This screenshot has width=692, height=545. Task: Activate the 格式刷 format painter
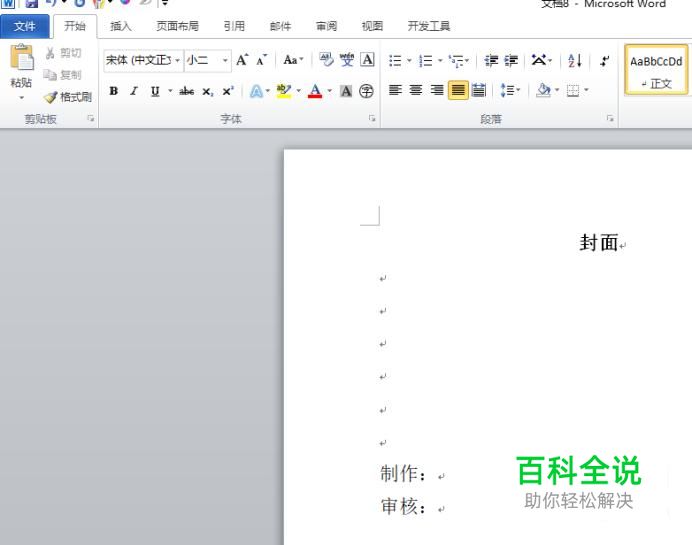(68, 97)
